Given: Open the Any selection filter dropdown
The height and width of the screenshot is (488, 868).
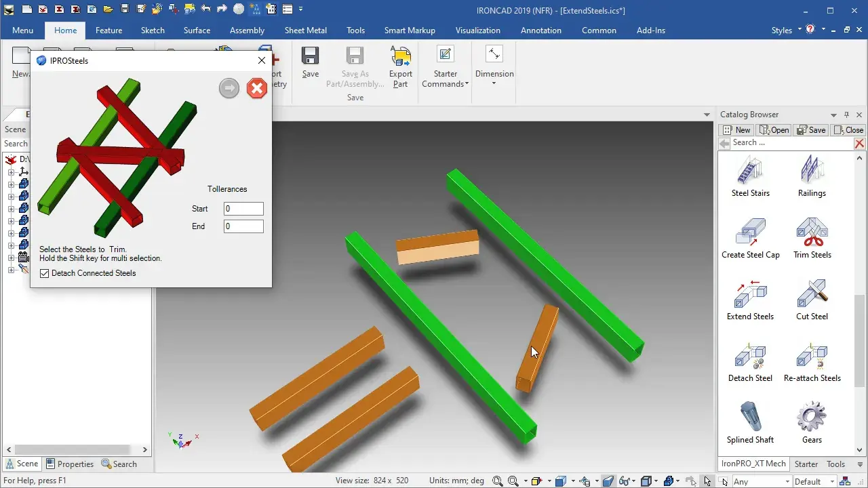Looking at the screenshot, I should coord(786,481).
